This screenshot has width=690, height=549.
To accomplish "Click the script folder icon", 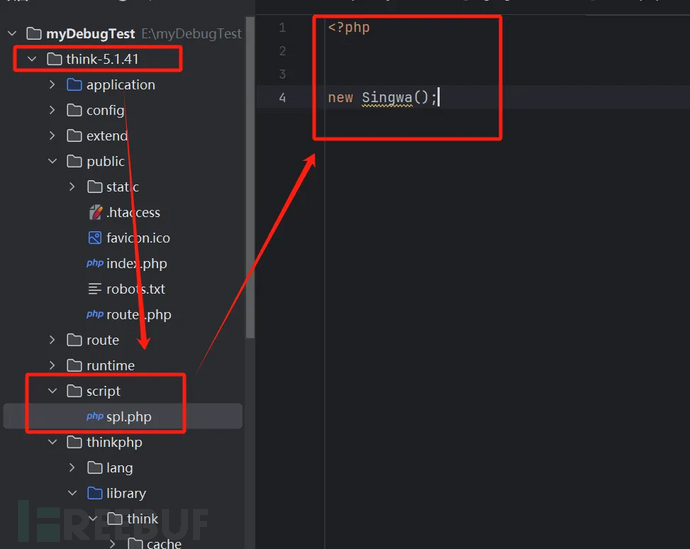I will tap(74, 391).
